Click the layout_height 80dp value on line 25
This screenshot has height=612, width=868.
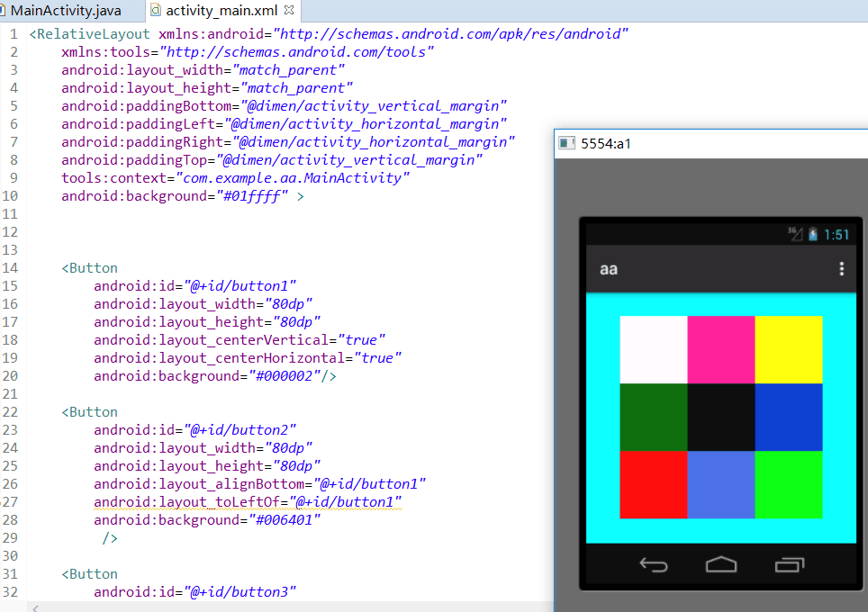[297, 466]
